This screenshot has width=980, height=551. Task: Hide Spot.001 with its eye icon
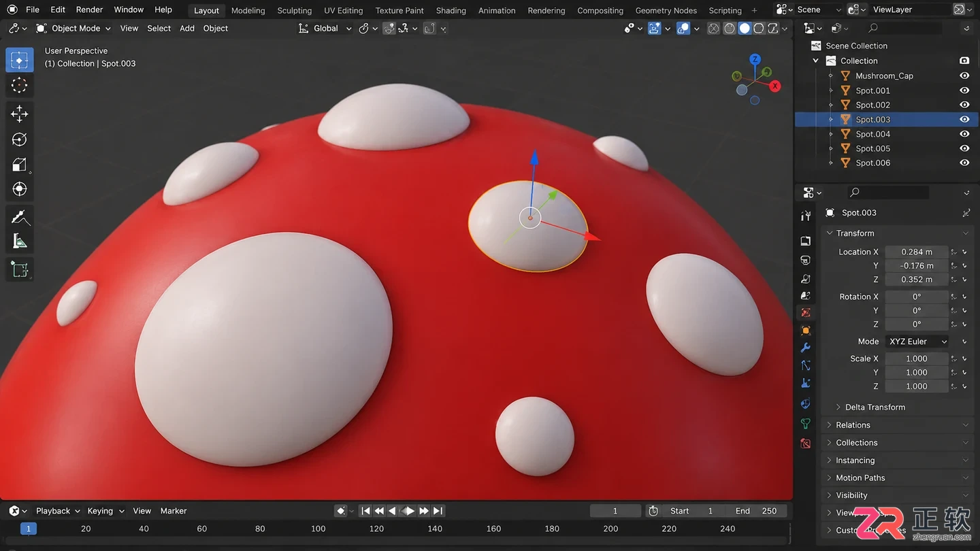pyautogui.click(x=964, y=90)
